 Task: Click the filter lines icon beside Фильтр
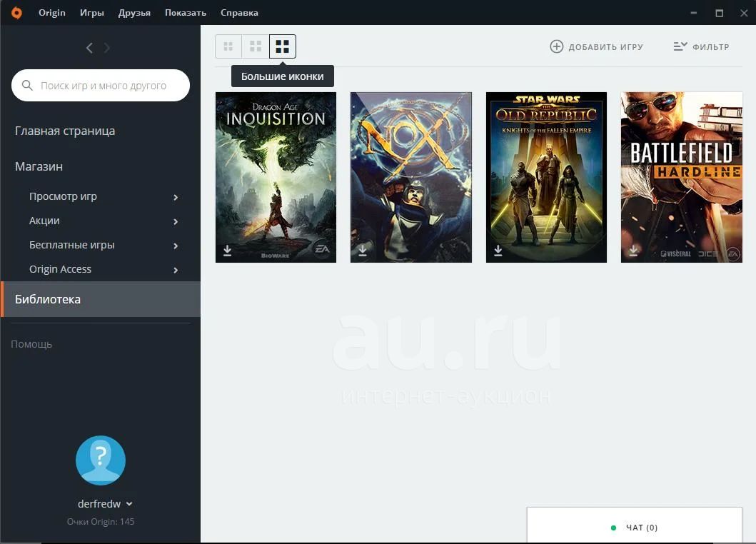click(x=680, y=46)
